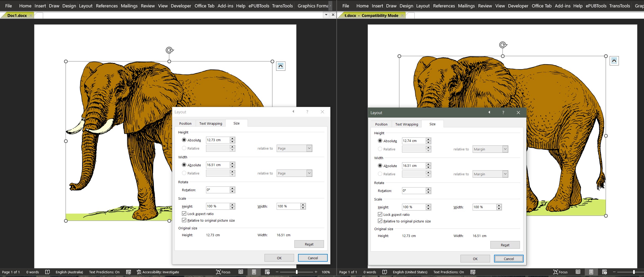644x277 pixels.
Task: Open Position tab in right Layout dialog
Action: pos(381,124)
